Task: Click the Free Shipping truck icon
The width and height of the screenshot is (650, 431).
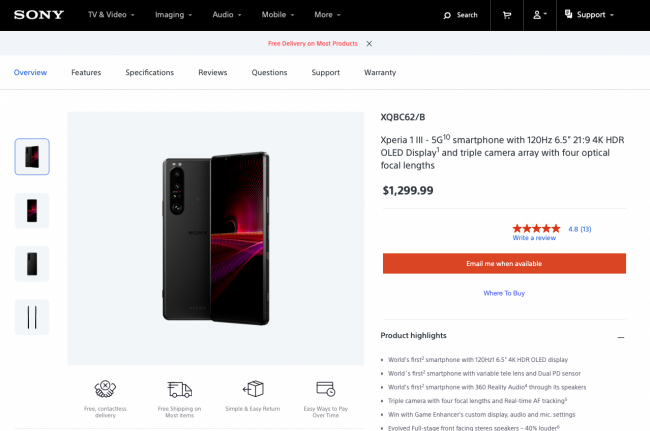Action: click(x=179, y=389)
